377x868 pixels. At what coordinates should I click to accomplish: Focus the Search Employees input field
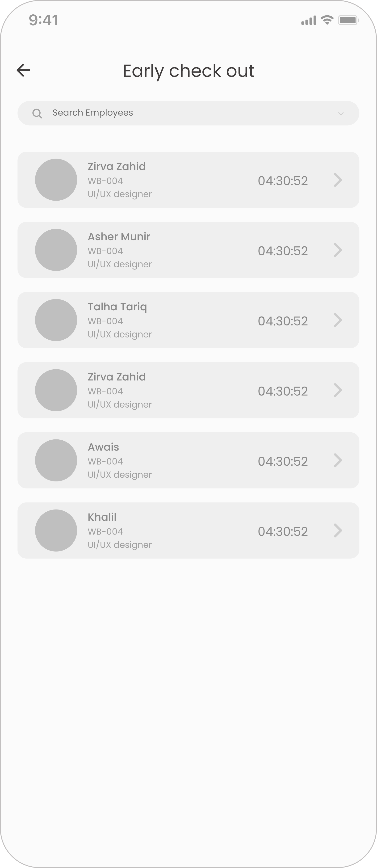pyautogui.click(x=188, y=113)
